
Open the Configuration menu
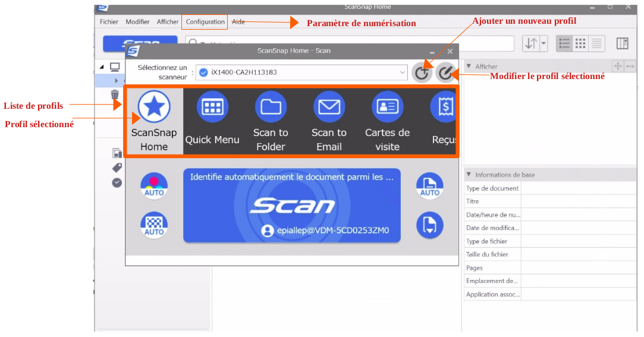tap(205, 22)
